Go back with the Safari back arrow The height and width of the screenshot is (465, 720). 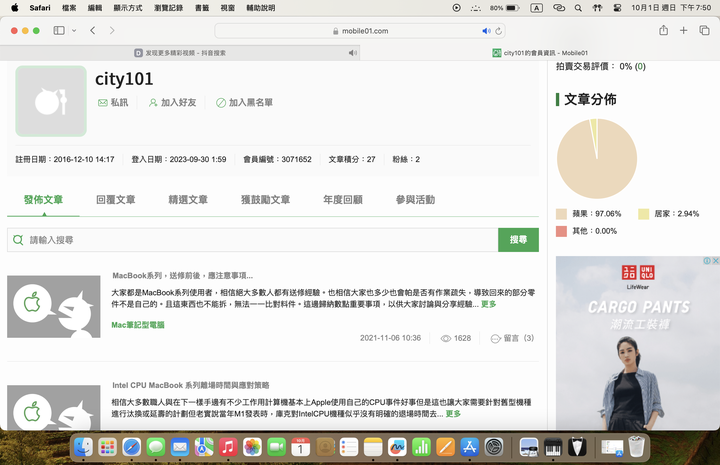pyautogui.click(x=93, y=31)
